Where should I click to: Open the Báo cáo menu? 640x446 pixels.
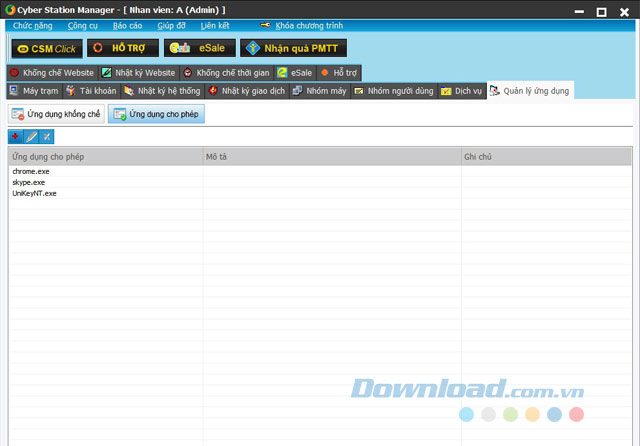click(127, 25)
